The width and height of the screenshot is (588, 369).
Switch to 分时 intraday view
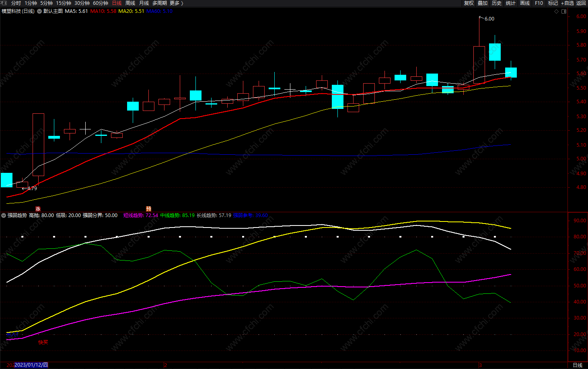(x=16, y=3)
